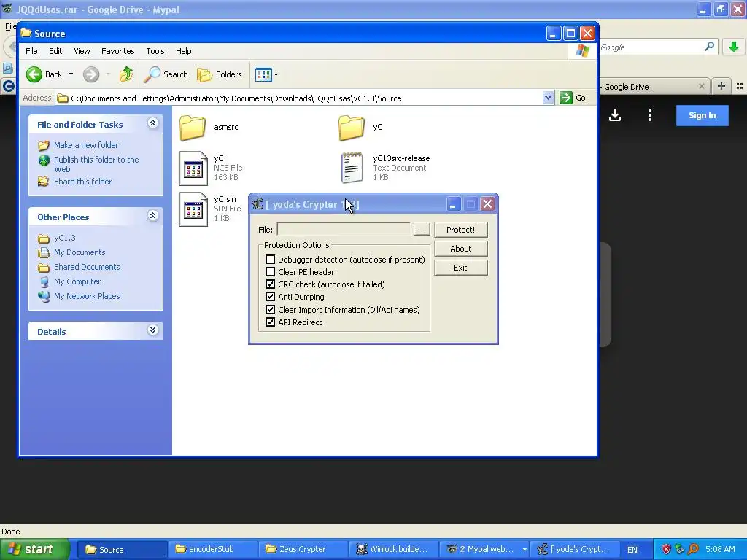Expand the Details panel
This screenshot has width=747, height=560.
153,330
